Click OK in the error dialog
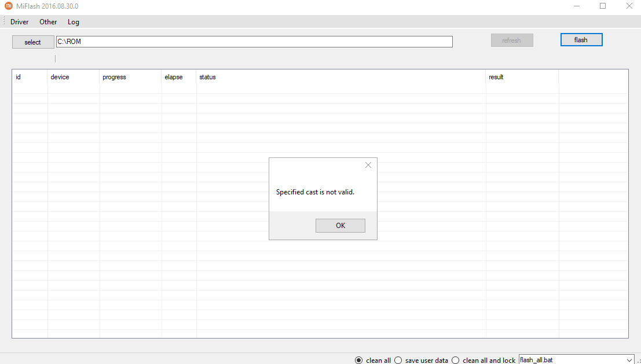 340,226
